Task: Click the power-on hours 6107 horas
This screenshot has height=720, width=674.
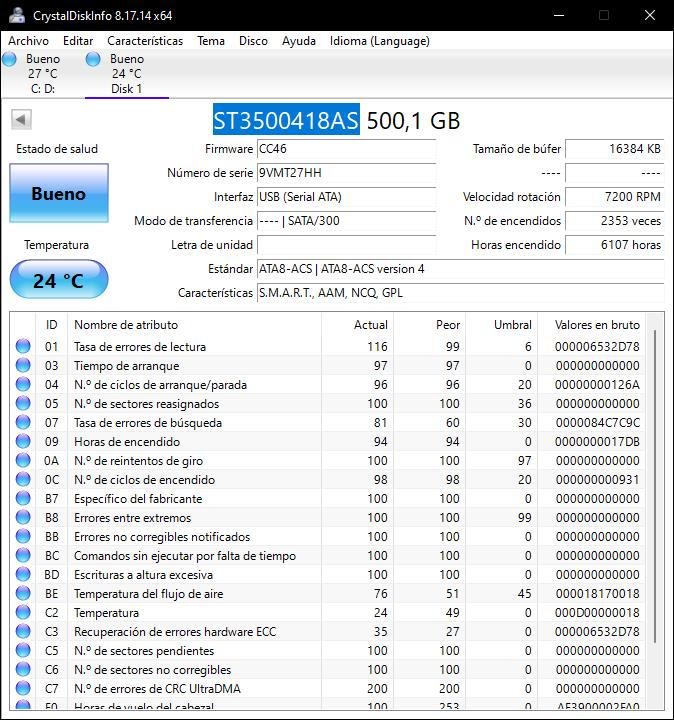Action: coord(615,245)
